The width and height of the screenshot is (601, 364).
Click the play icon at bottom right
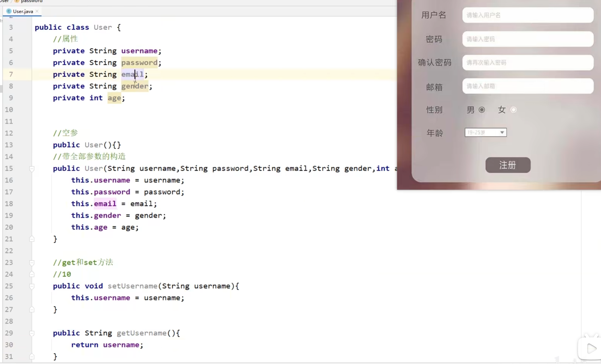coord(591,348)
